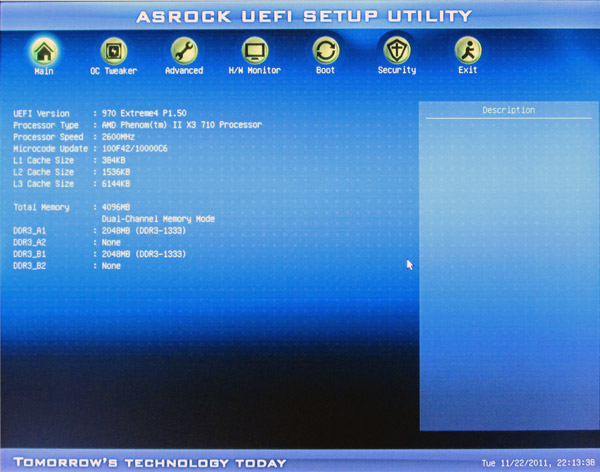Select the Processor Speed label
Viewport: 600px width, 472px height.
[x=48, y=137]
